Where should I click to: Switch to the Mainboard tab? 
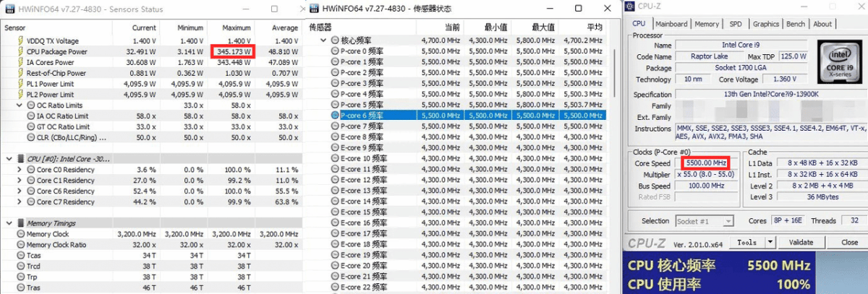pos(672,24)
